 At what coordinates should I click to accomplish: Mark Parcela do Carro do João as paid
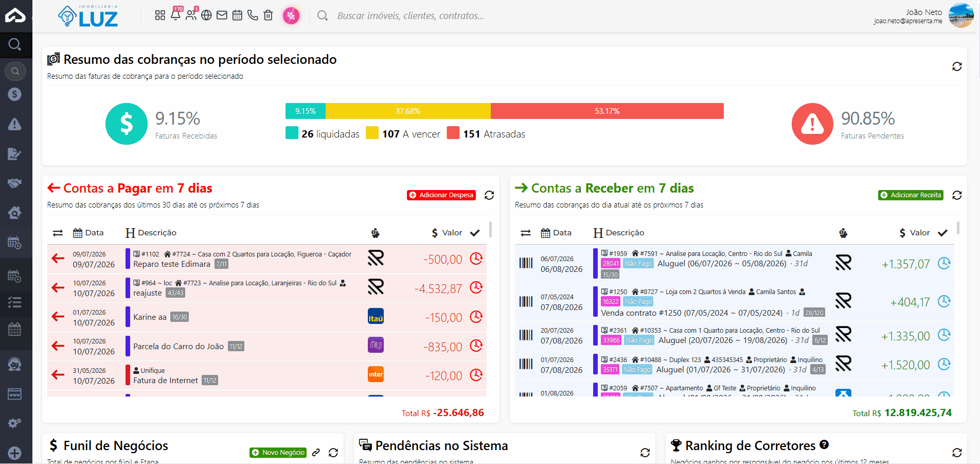pos(476,346)
